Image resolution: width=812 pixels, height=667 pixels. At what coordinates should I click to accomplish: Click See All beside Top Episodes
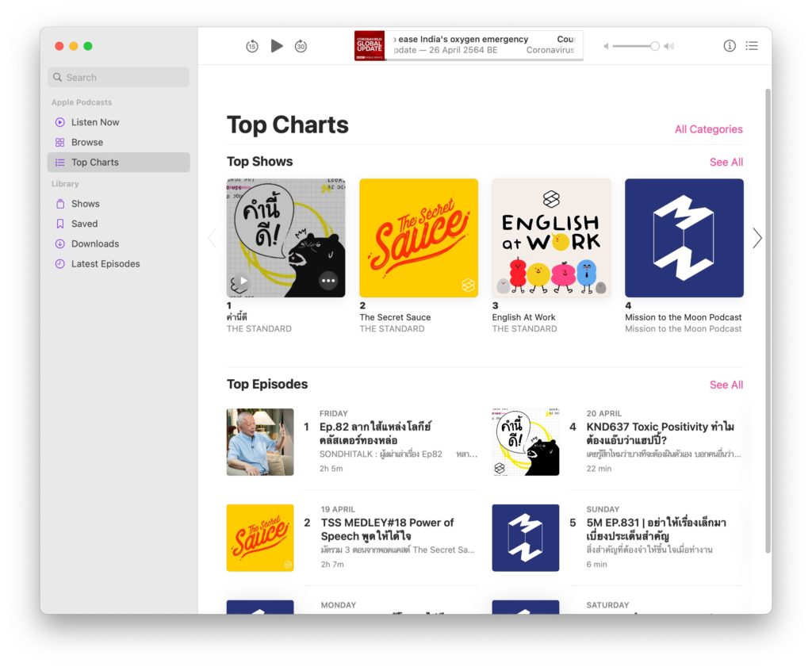pyautogui.click(x=726, y=385)
